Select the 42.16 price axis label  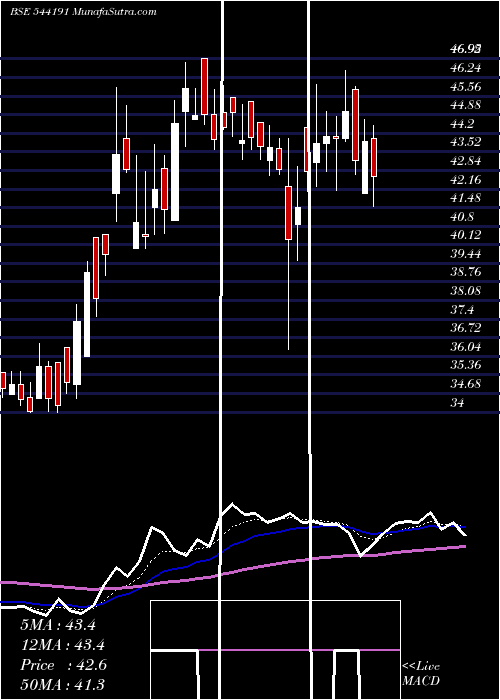pos(466,179)
